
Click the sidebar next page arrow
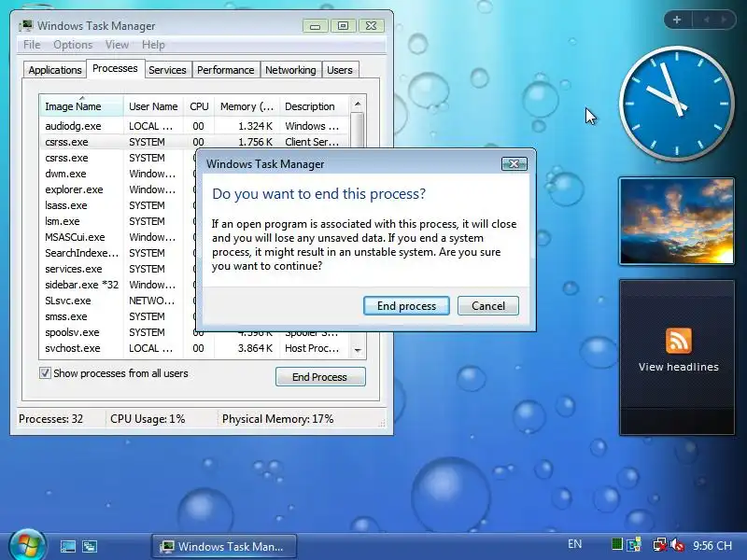724,20
